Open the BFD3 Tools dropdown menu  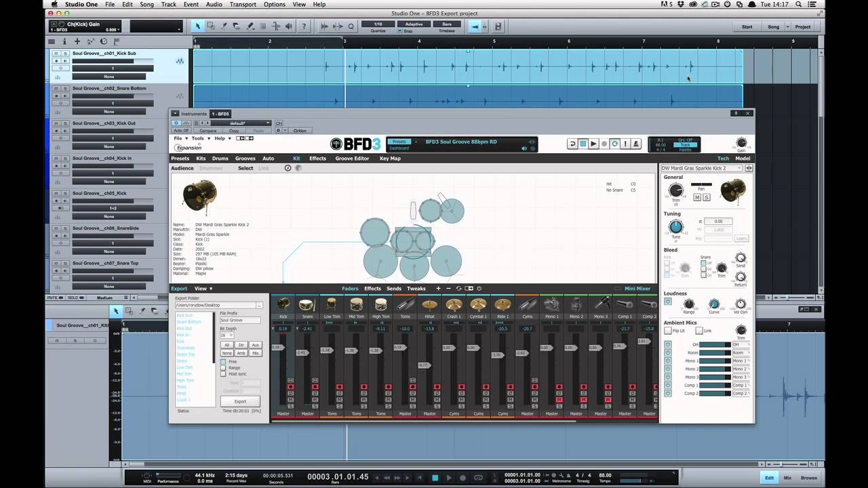pos(199,138)
